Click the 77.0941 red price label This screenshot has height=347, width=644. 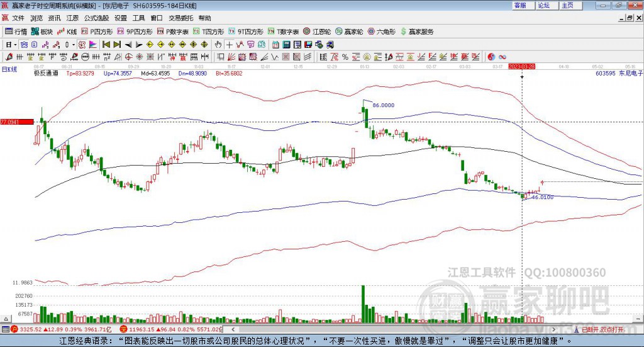point(17,122)
